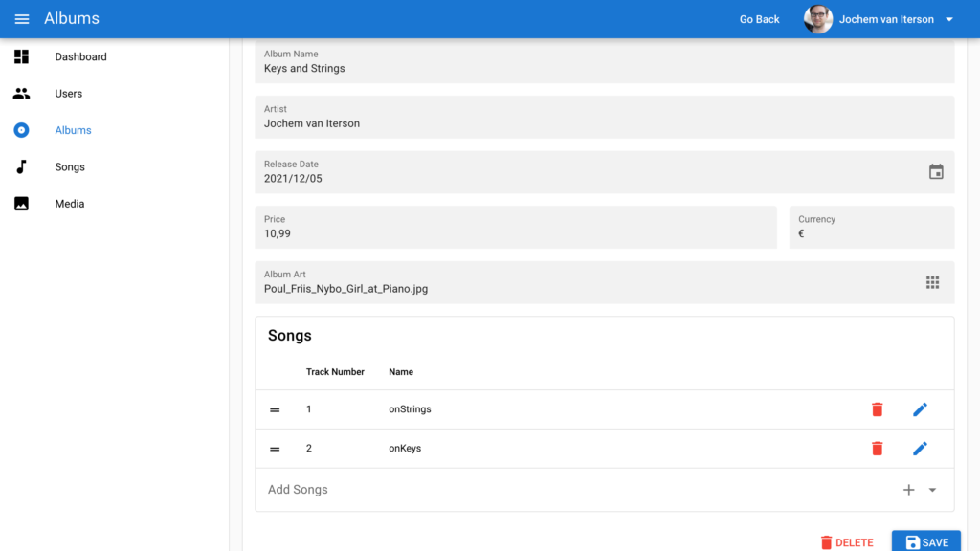Open the Album Art media grid picker
This screenshot has width=980, height=551.
point(932,282)
